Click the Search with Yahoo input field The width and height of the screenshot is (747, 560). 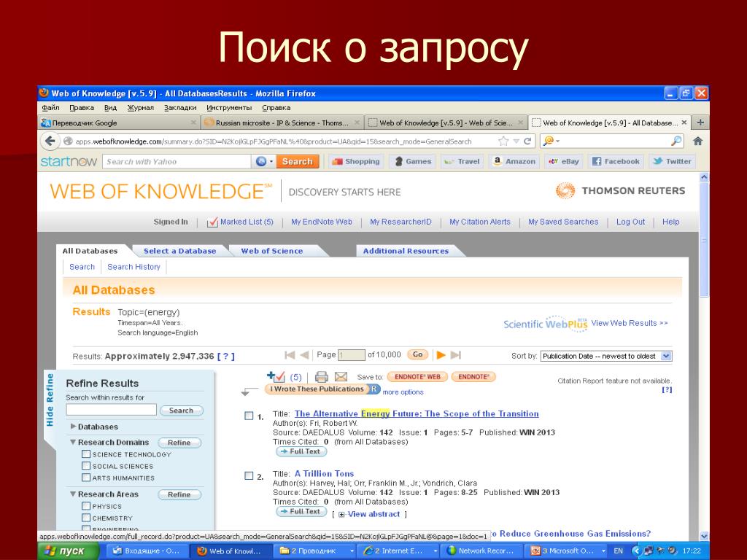(177, 161)
